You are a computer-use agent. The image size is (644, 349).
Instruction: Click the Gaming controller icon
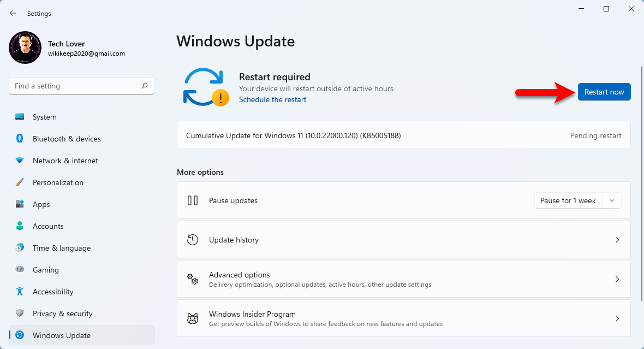coord(20,269)
